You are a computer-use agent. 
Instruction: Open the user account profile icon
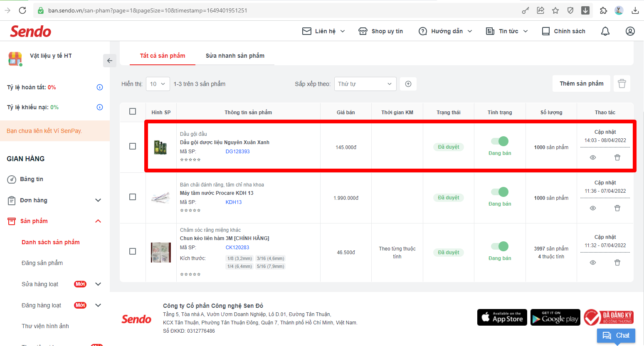click(x=630, y=31)
